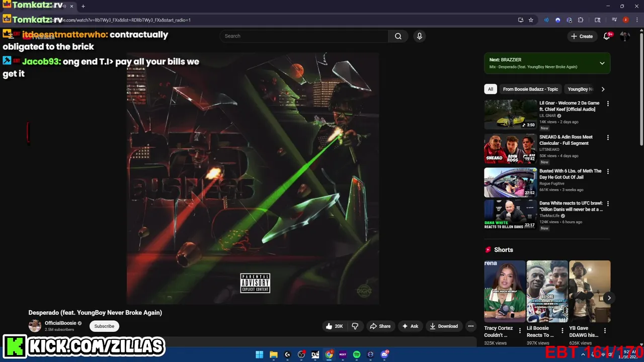Open options for Busted With 6 Lbs video

(x=608, y=171)
